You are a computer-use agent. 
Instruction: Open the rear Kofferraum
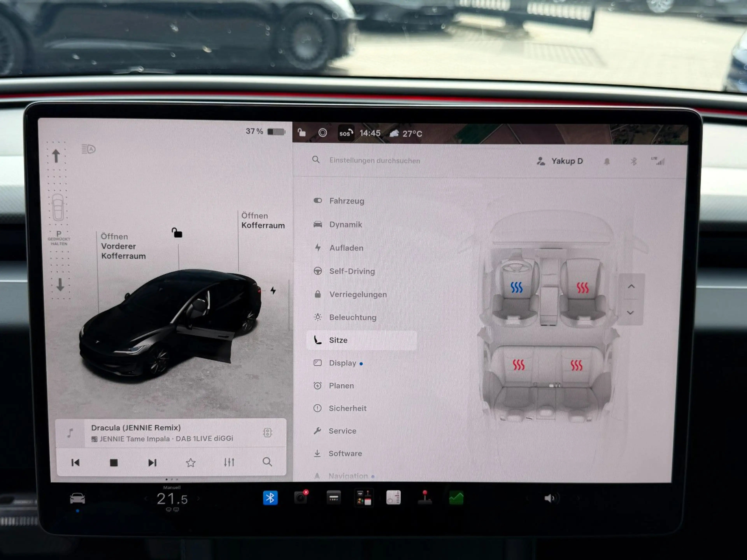(x=263, y=220)
